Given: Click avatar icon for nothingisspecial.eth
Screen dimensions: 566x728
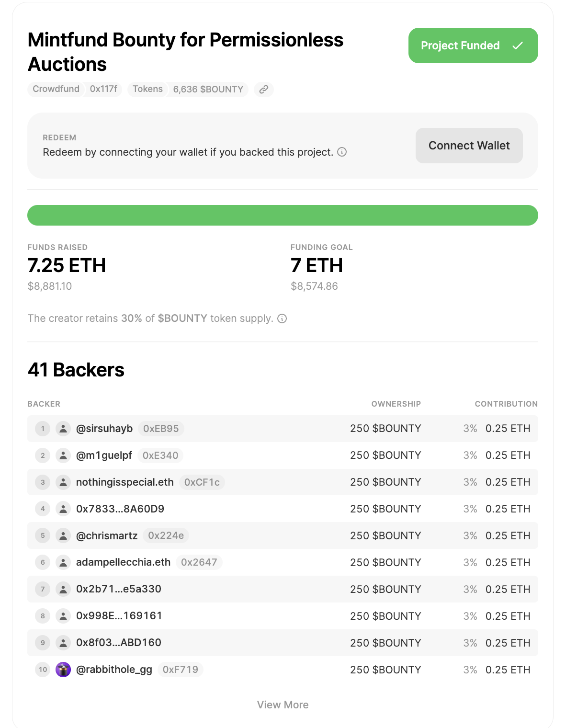Looking at the screenshot, I should pyautogui.click(x=63, y=482).
